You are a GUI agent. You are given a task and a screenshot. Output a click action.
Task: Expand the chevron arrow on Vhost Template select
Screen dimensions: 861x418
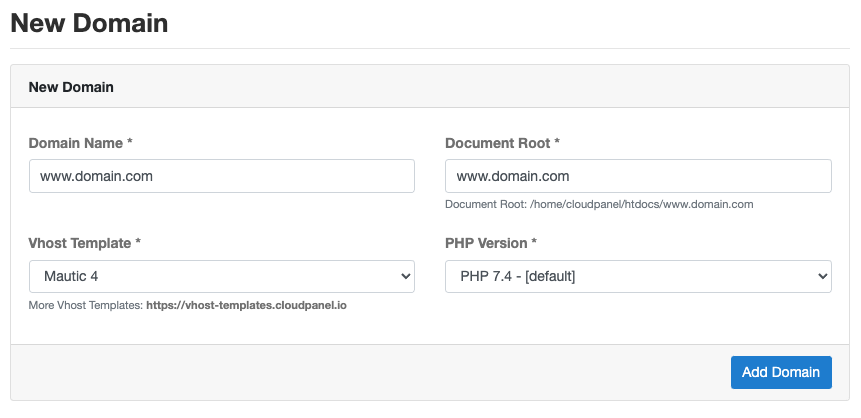coord(406,276)
